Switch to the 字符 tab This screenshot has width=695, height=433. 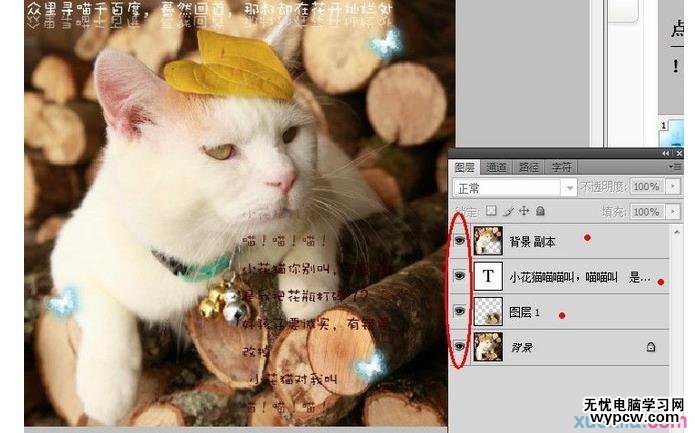click(x=561, y=168)
